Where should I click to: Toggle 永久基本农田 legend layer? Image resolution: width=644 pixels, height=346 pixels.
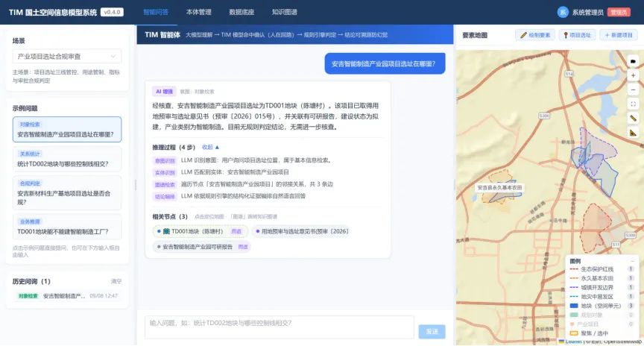pyautogui.click(x=602, y=278)
